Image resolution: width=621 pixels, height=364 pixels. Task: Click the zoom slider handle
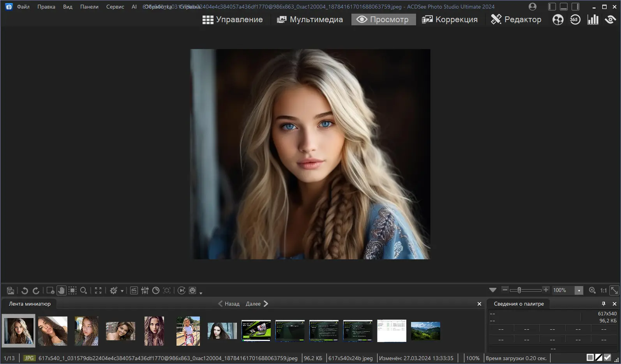[x=519, y=290]
